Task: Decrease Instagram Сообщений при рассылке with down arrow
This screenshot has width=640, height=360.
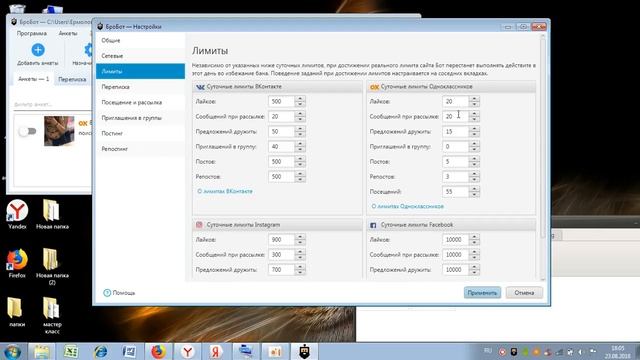Action: (x=300, y=258)
